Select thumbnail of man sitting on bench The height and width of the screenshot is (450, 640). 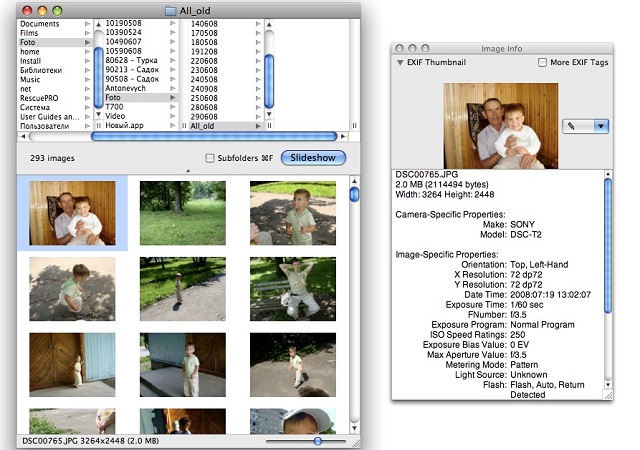click(293, 289)
